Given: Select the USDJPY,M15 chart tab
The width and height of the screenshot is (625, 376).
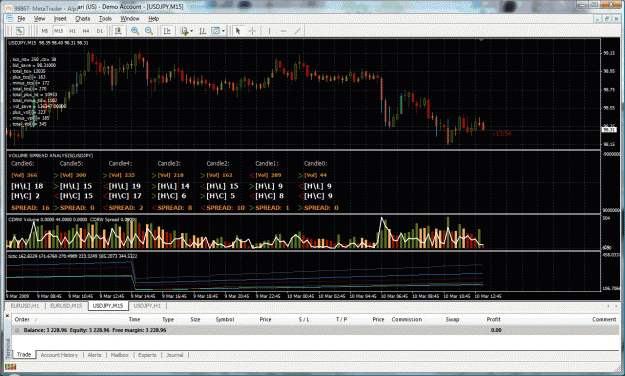Looking at the screenshot, I should pyautogui.click(x=108, y=306).
